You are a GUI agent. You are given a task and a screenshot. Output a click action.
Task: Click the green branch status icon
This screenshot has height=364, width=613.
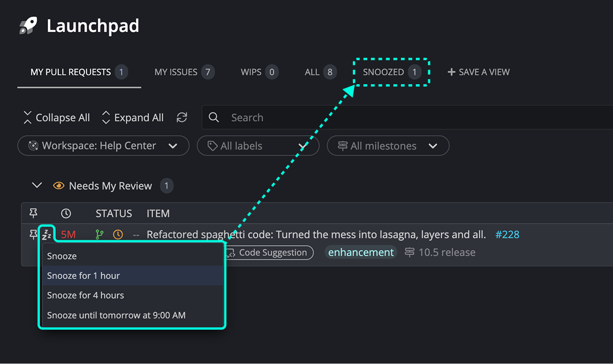click(100, 234)
